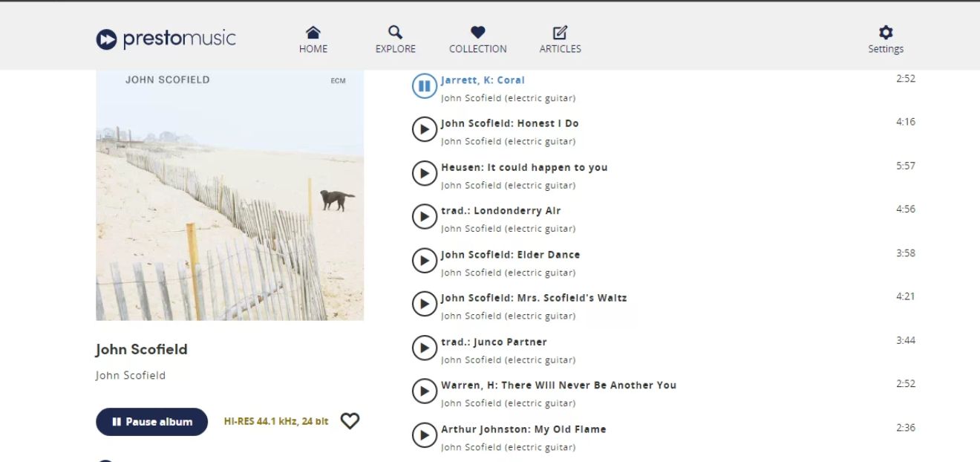Pause the playing track Coral
This screenshot has width=980, height=462.
424,86
